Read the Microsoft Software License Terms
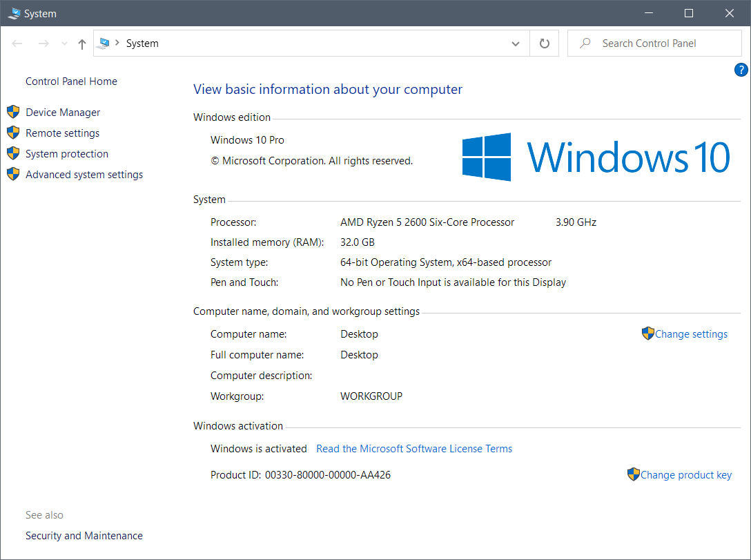Image resolution: width=751 pixels, height=560 pixels. coord(414,449)
